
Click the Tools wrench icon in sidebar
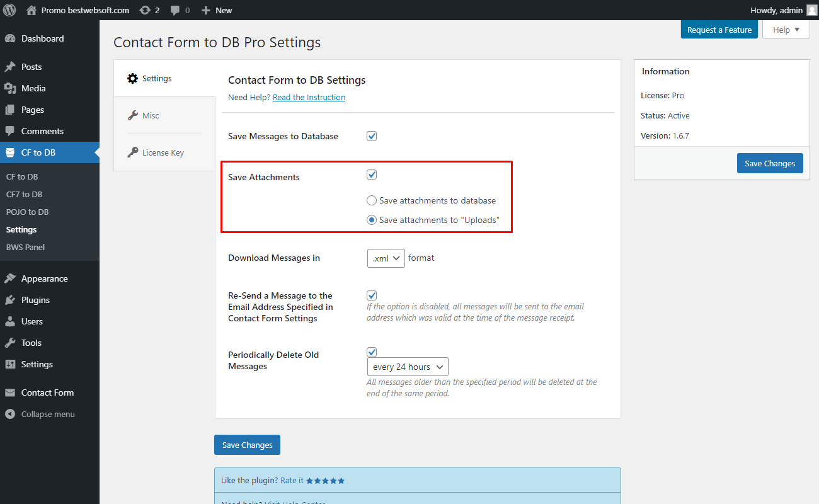pos(10,343)
